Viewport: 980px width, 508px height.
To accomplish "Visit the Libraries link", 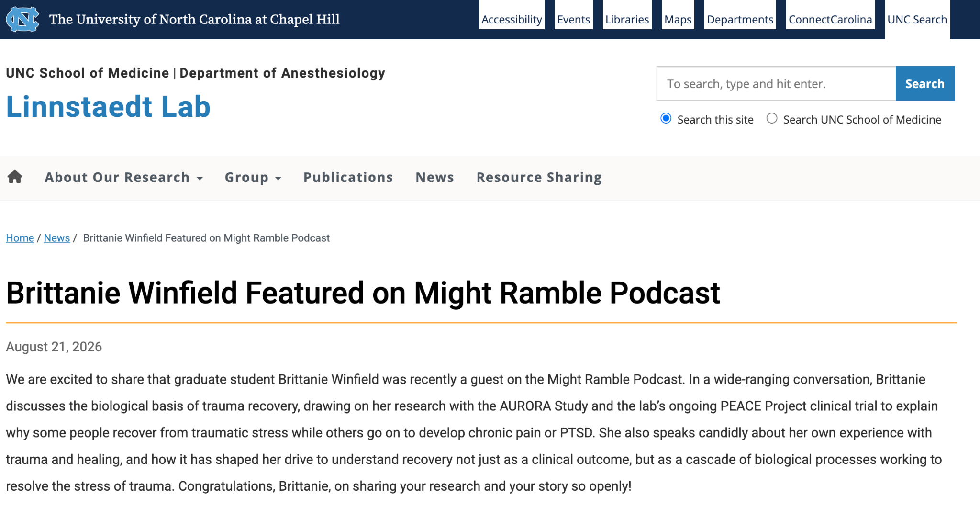I will coord(627,19).
